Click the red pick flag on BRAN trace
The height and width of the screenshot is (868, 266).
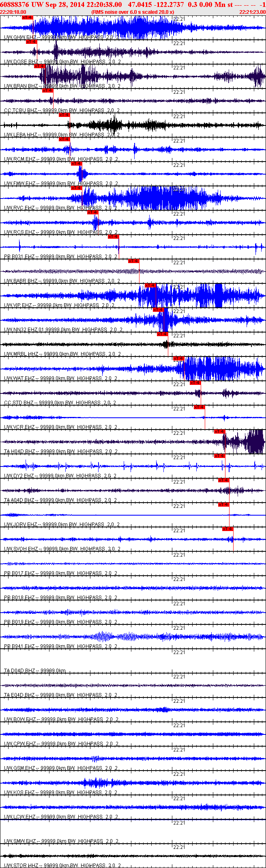pyautogui.click(x=39, y=66)
